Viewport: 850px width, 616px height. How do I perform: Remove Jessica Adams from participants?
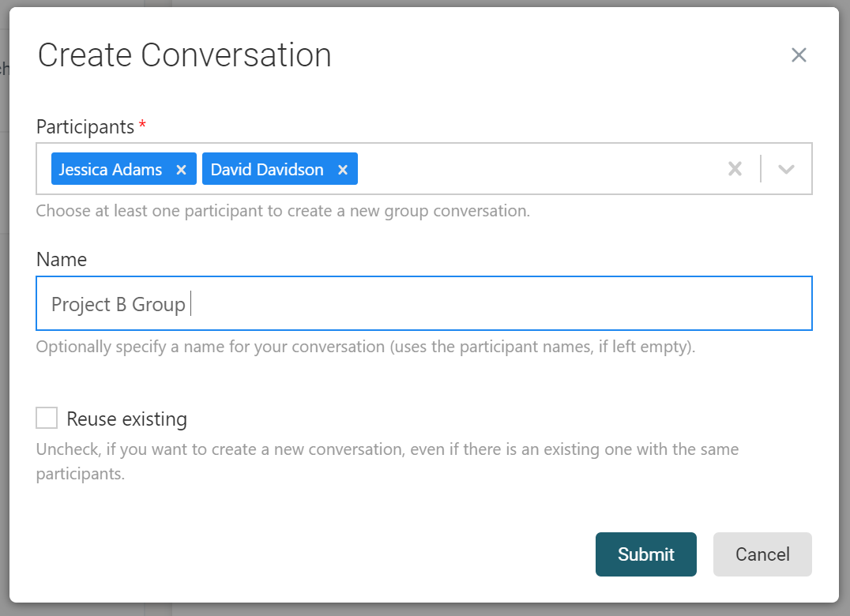[181, 170]
